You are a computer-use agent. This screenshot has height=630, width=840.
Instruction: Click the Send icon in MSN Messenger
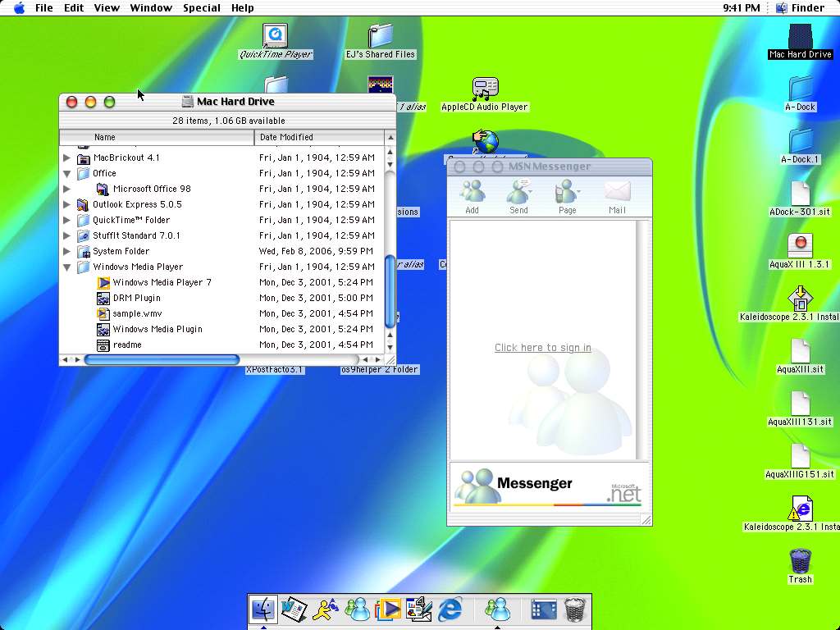518,194
